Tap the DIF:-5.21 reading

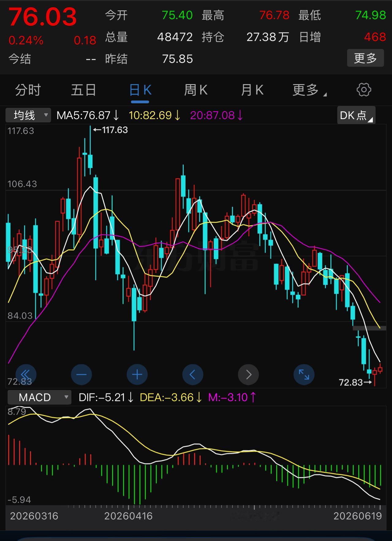click(106, 397)
